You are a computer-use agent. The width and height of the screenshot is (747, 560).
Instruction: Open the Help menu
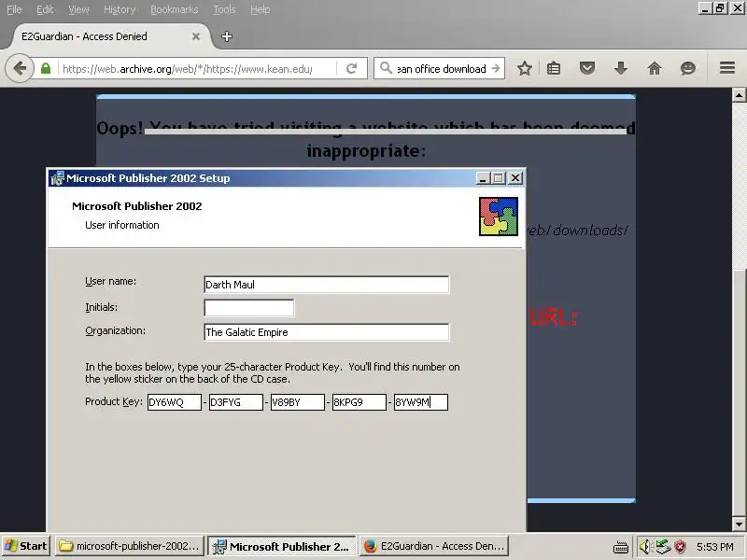[x=261, y=9]
